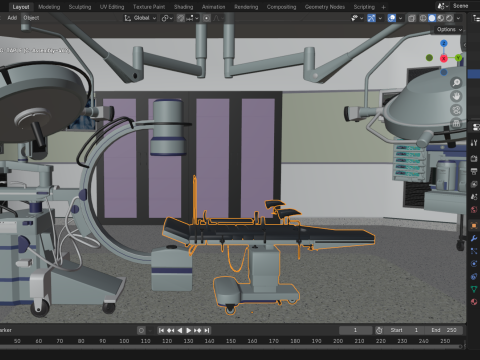Open the Object menu in viewport header
480x360 pixels.
click(x=31, y=18)
